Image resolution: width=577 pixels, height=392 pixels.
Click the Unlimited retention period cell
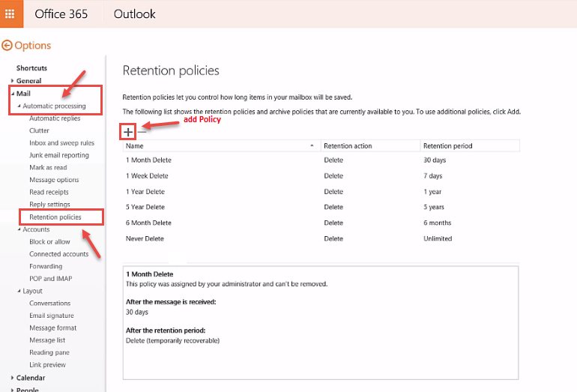tap(438, 239)
